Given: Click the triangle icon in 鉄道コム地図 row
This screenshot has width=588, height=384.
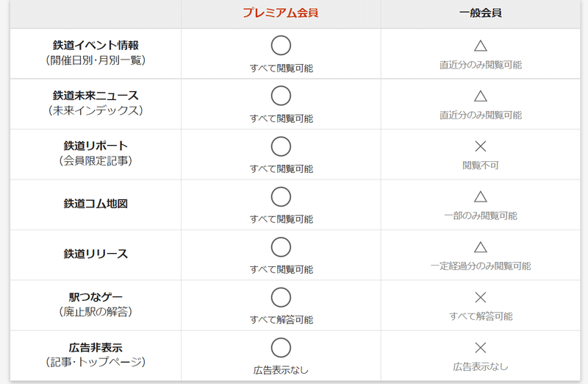Looking at the screenshot, I should 481,196.
